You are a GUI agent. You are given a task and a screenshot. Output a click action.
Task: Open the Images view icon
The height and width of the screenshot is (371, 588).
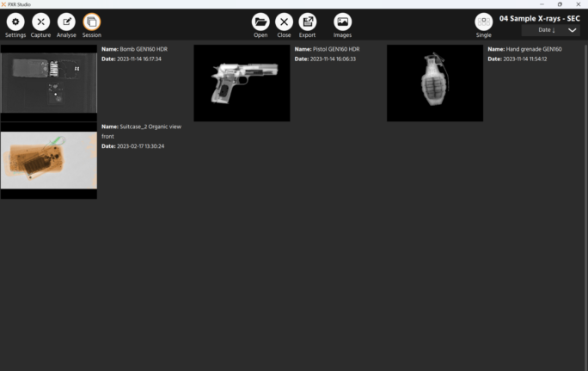tap(342, 22)
